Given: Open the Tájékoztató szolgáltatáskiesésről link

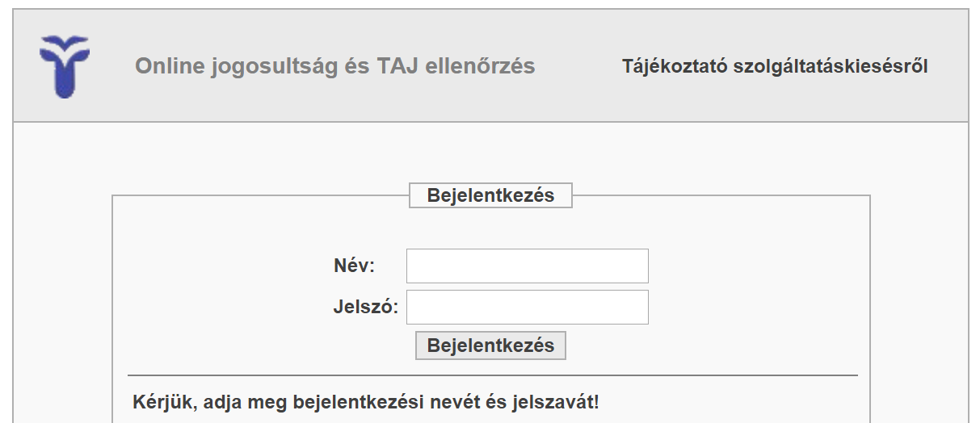Looking at the screenshot, I should click(775, 66).
